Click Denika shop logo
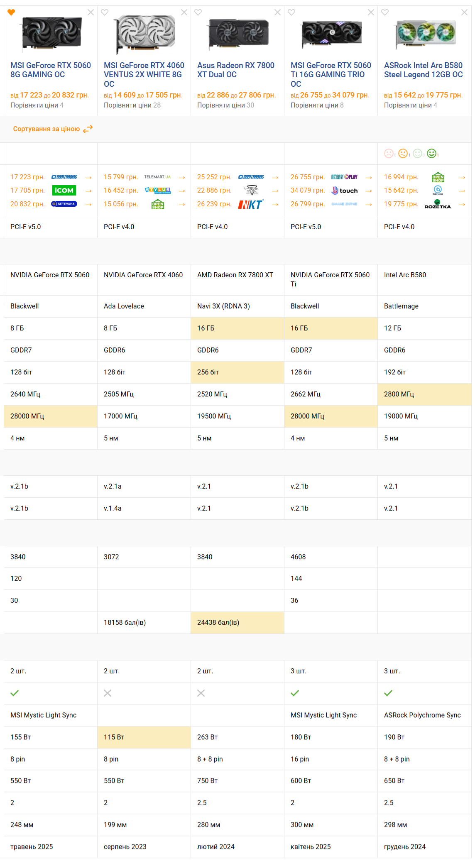 pos(438,191)
